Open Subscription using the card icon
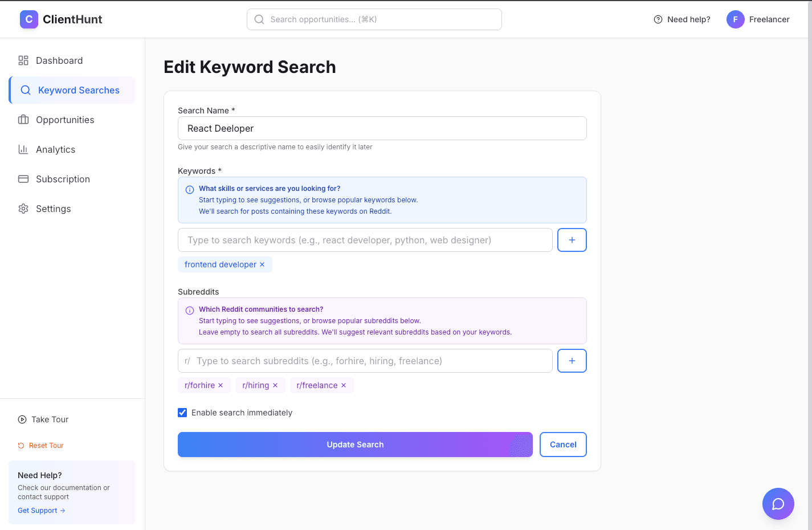Viewport: 812px width, 530px height. (x=23, y=179)
